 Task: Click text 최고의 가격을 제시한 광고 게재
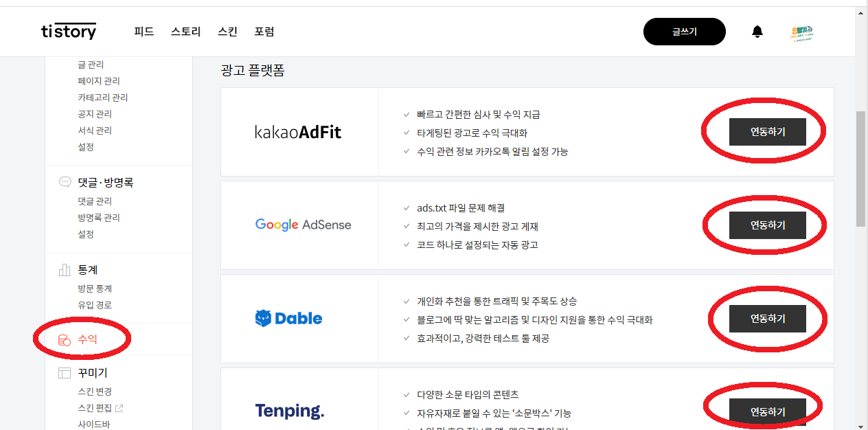(x=478, y=226)
